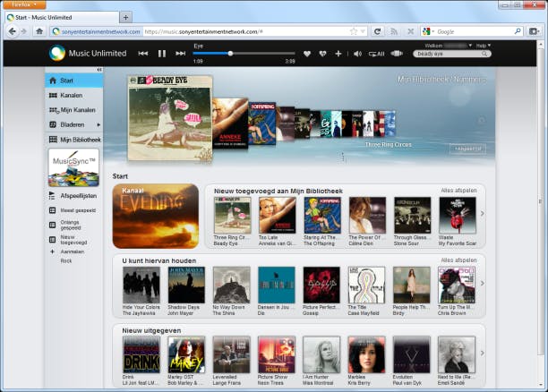Screen dimensions: 548x392
Task: Click the MusicSync banner
Action: pos(73,167)
